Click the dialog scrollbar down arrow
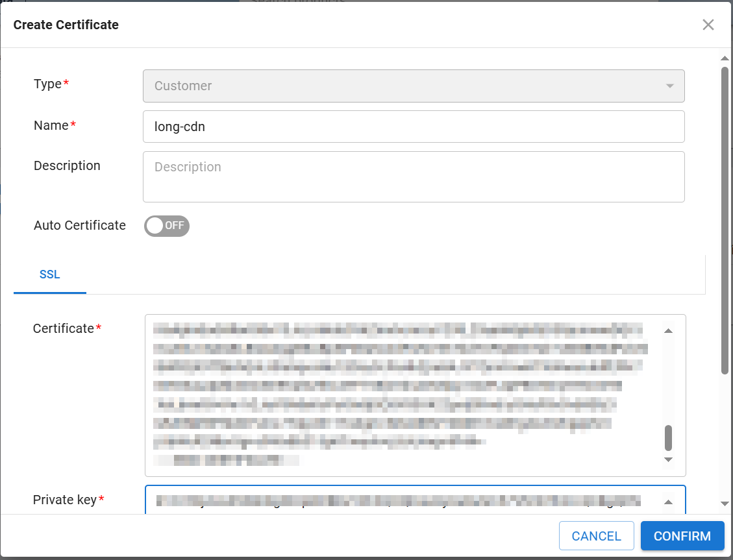This screenshot has width=733, height=560. (x=725, y=504)
